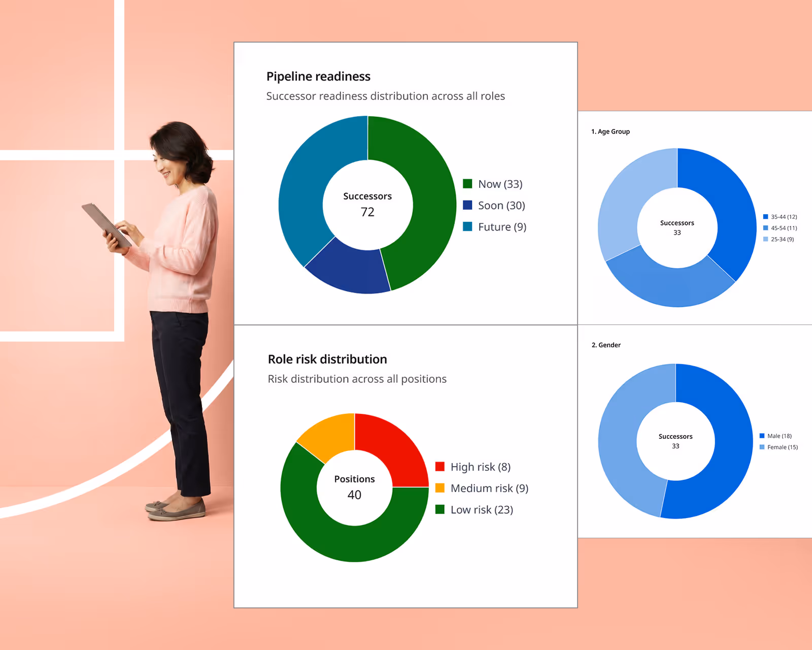
Task: Click the 'Successors 72' center label
Action: tap(368, 204)
